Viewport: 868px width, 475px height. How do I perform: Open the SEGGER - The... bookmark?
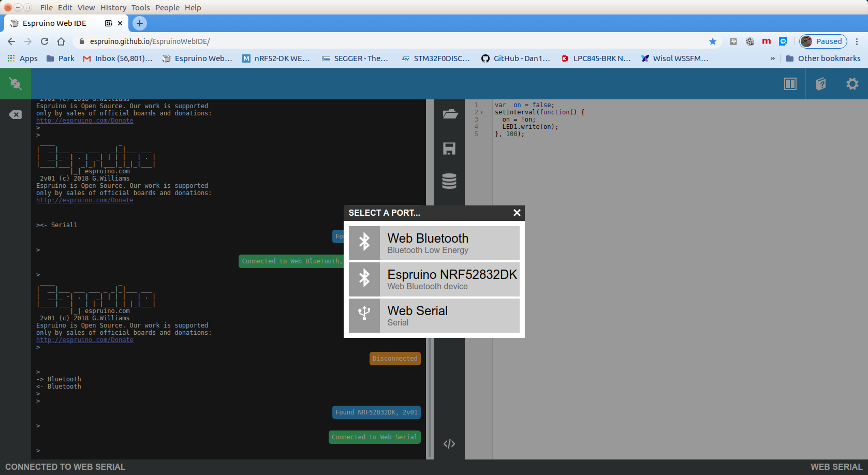point(355,58)
